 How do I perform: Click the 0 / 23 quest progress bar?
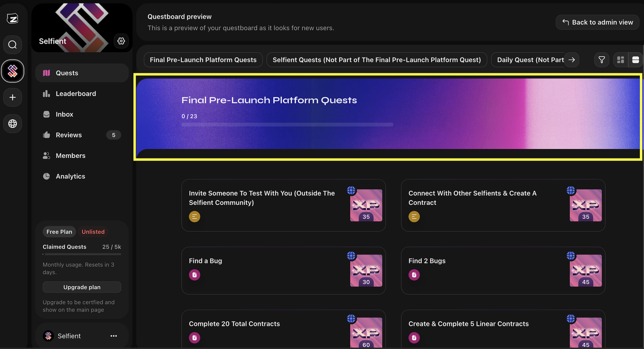pyautogui.click(x=287, y=125)
